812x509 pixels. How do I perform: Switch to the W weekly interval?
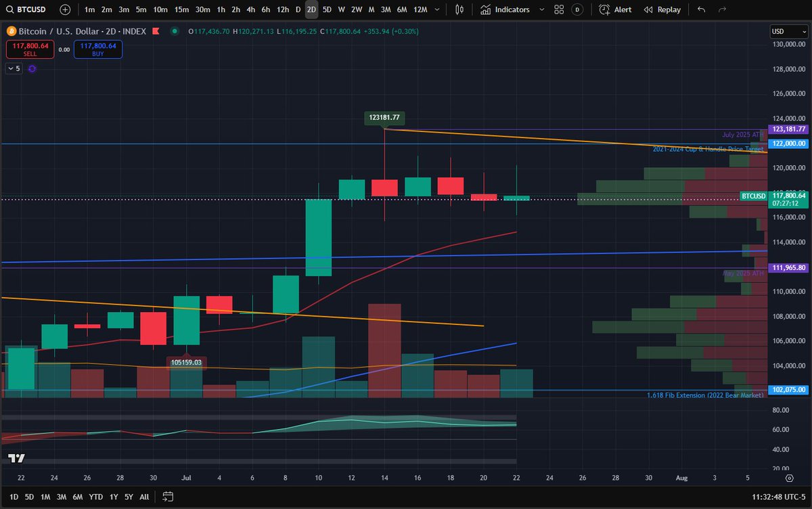click(342, 9)
